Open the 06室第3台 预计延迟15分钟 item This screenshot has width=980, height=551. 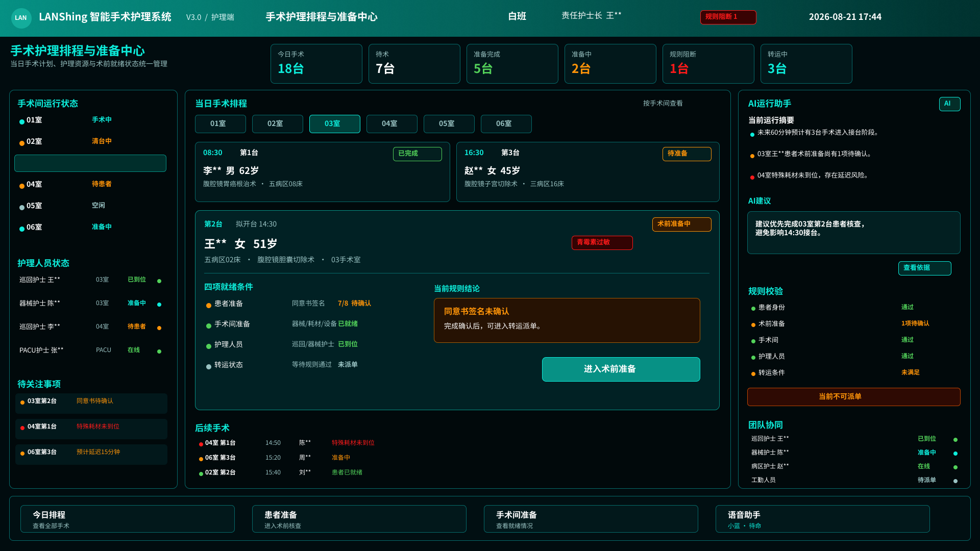[x=91, y=455]
